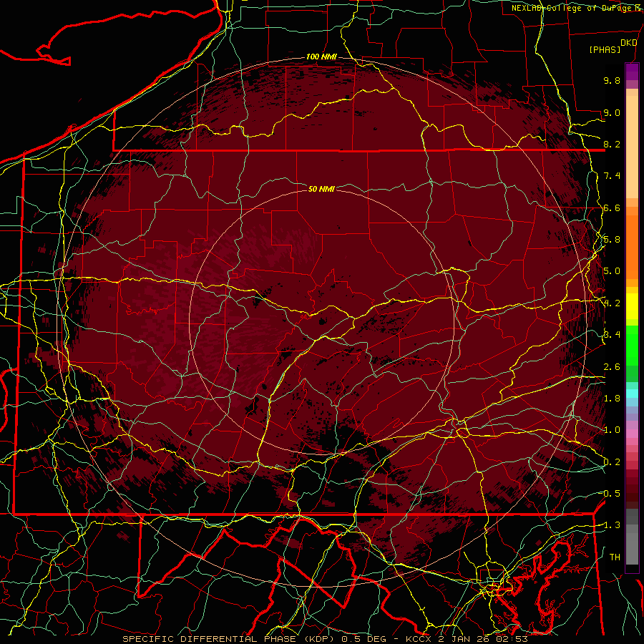Select the 0.2 value on the scale
This screenshot has width=644, height=644.
612,462
